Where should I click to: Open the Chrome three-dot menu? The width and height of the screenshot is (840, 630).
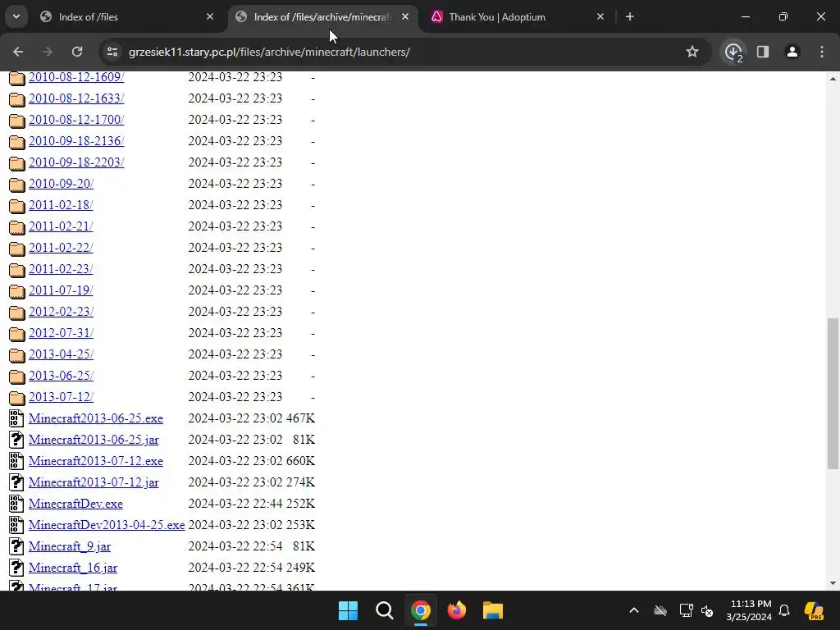(822, 52)
